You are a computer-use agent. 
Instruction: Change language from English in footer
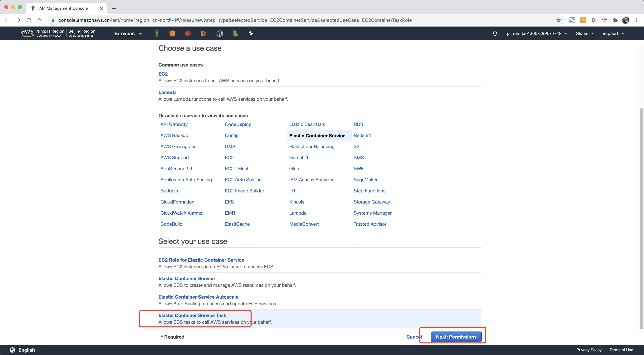click(x=26, y=350)
